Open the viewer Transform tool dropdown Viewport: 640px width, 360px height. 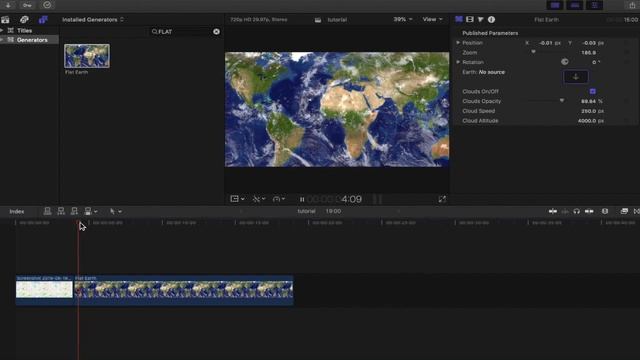pos(237,199)
